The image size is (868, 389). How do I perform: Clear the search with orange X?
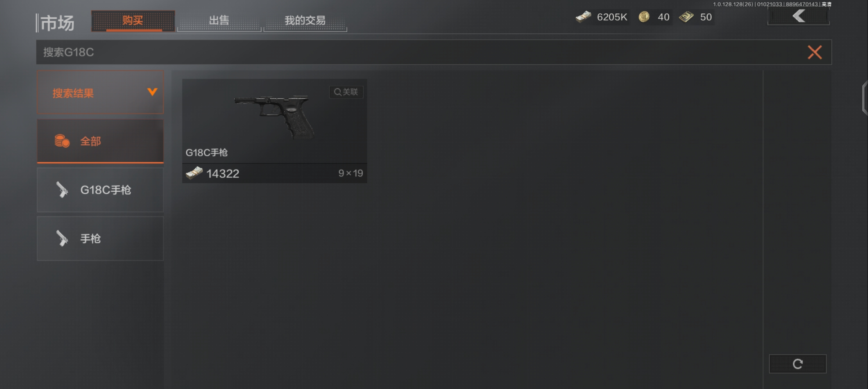pos(815,53)
